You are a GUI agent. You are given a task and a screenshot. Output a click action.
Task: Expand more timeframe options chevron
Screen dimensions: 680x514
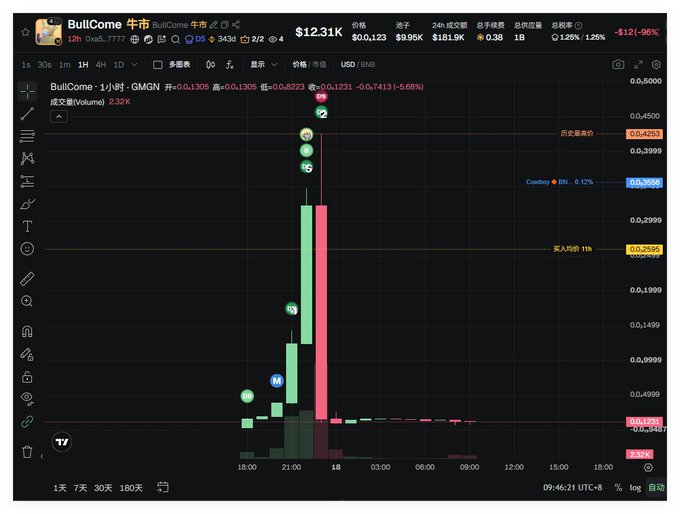(134, 65)
